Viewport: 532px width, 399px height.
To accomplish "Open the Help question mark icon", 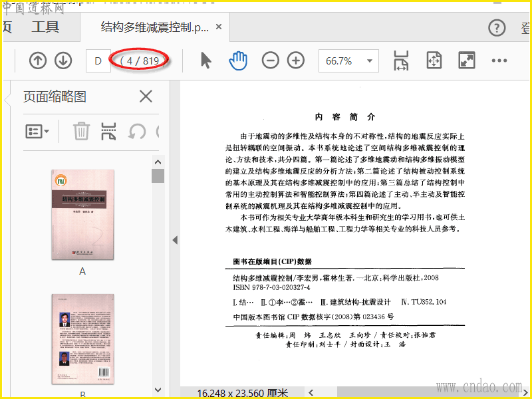I will click(497, 28).
